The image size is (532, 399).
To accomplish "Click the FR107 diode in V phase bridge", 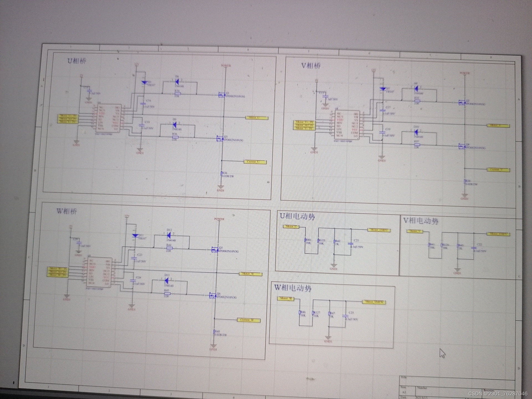I will point(383,89).
